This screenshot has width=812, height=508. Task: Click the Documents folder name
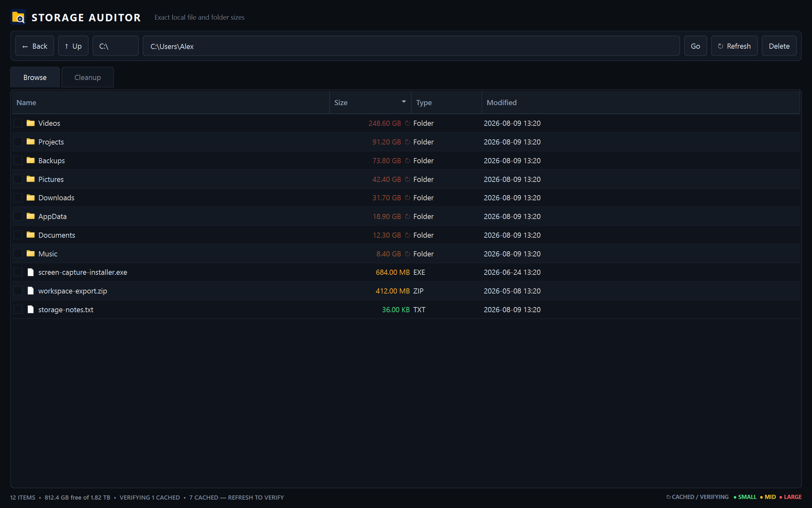point(57,235)
